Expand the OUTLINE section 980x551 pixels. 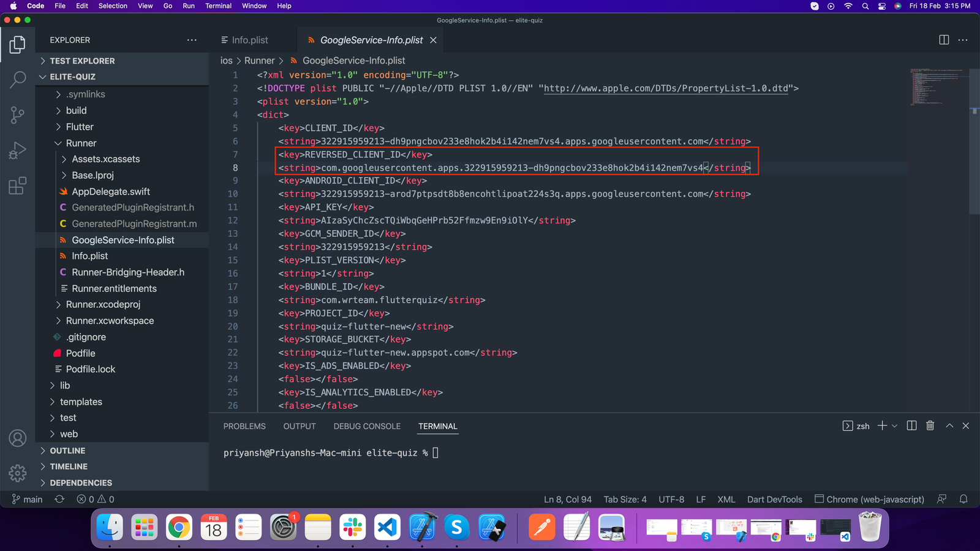click(67, 451)
